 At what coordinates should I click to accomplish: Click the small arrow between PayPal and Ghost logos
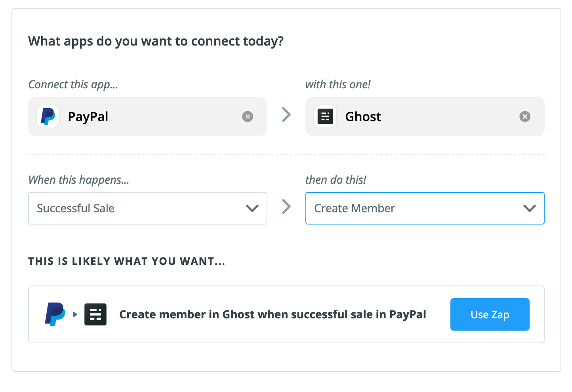click(75, 314)
